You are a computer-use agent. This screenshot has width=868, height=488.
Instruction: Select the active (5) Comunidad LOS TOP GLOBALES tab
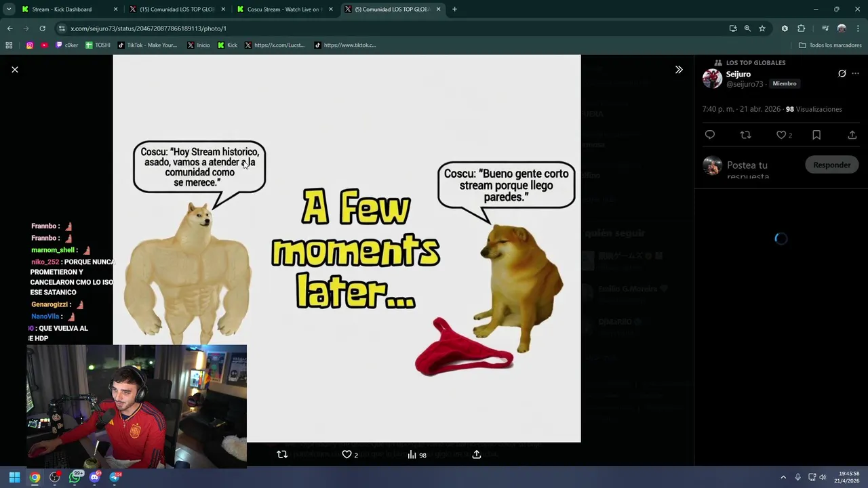tap(391, 9)
